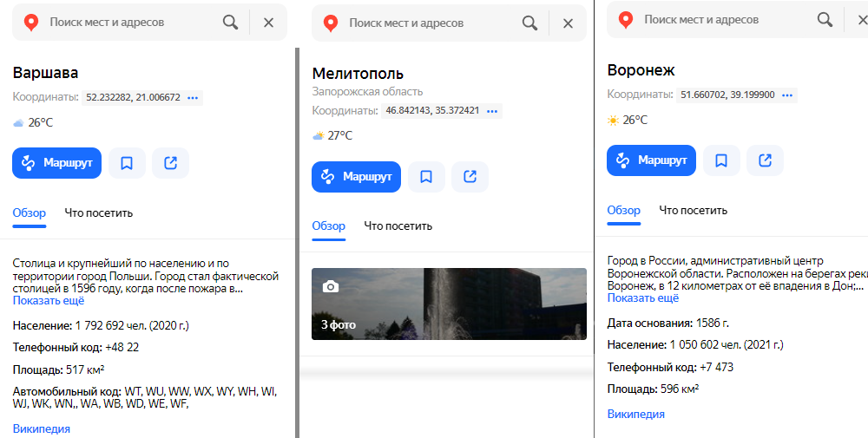Share Мелитополь with the share icon
The height and width of the screenshot is (438, 868).
point(470,177)
